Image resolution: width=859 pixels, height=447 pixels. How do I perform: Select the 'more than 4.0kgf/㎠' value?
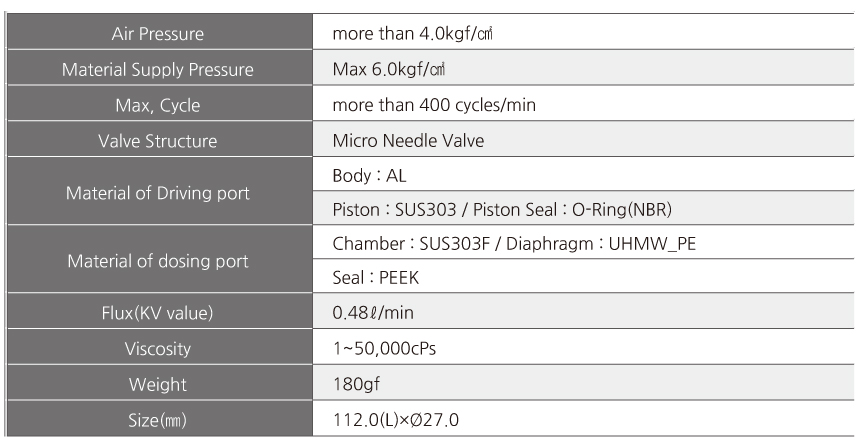(x=413, y=34)
